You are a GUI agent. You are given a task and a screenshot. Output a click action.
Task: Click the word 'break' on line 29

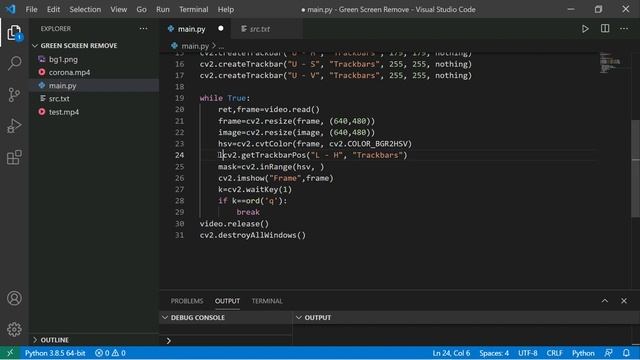click(x=248, y=212)
